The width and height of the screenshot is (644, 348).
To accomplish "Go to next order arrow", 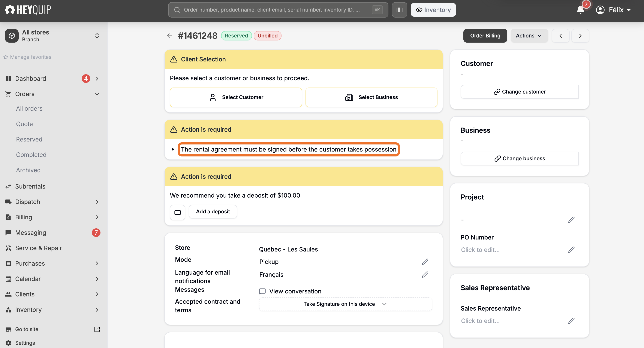I will coord(580,36).
